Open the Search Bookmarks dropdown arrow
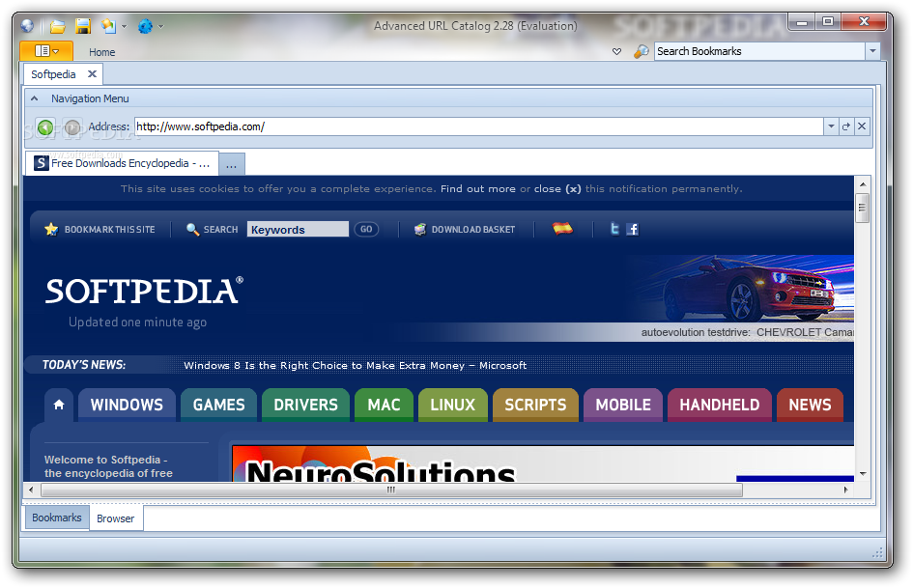 click(x=872, y=51)
